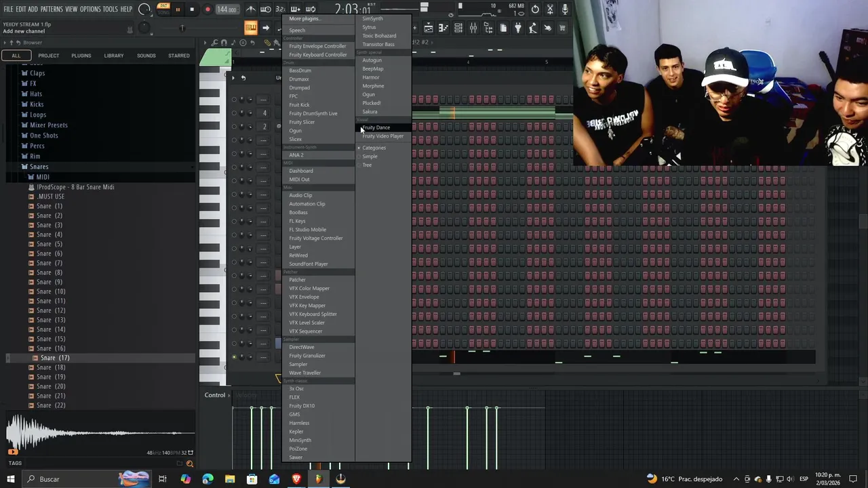Select IProdScope - 8 Bar Snare Midi

coord(75,187)
